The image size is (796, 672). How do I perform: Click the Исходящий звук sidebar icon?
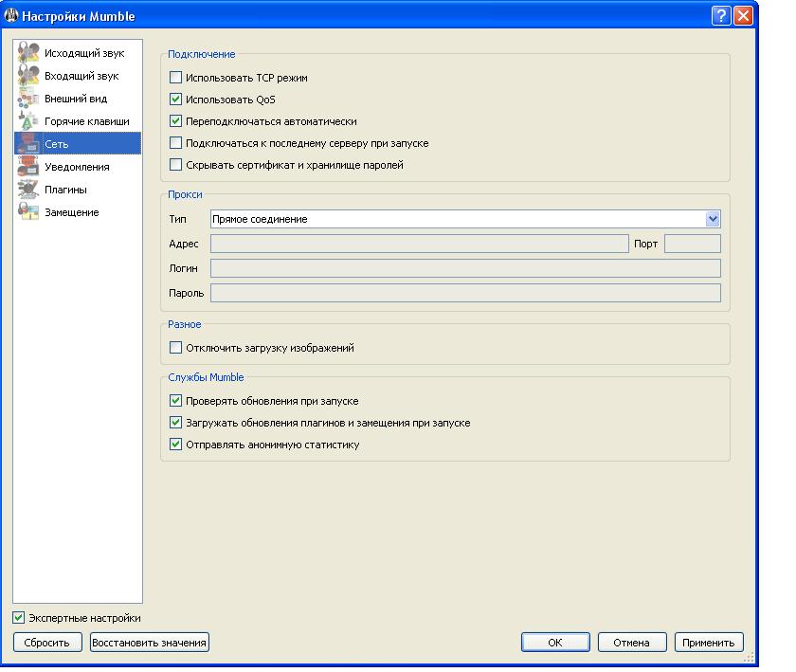pos(28,53)
